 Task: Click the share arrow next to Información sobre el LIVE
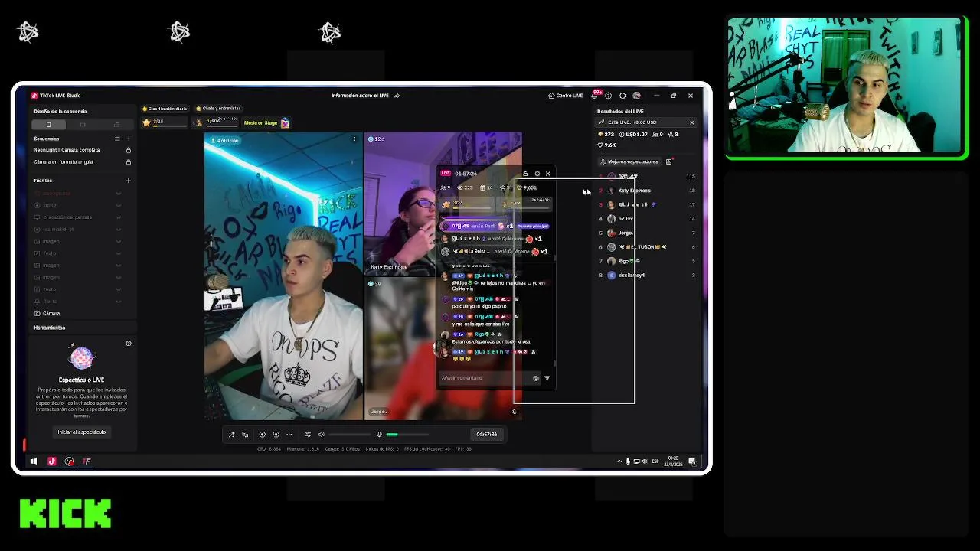[x=397, y=96]
